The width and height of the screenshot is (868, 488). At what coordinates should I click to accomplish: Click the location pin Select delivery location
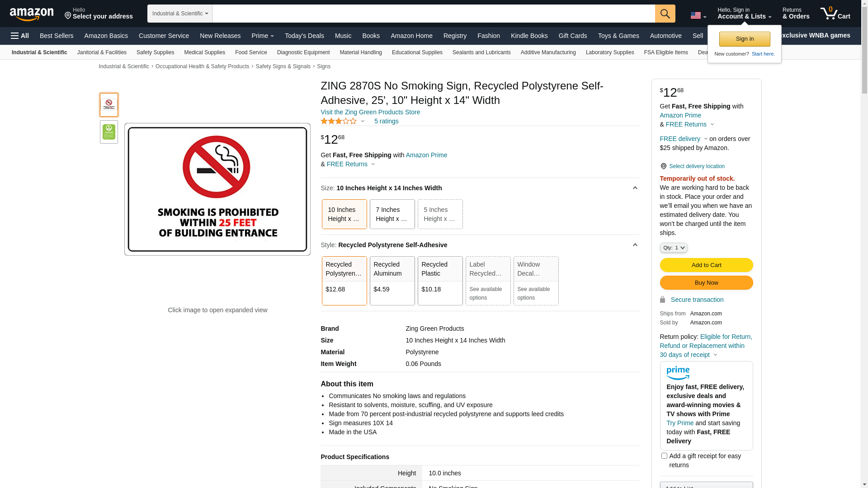pos(692,166)
